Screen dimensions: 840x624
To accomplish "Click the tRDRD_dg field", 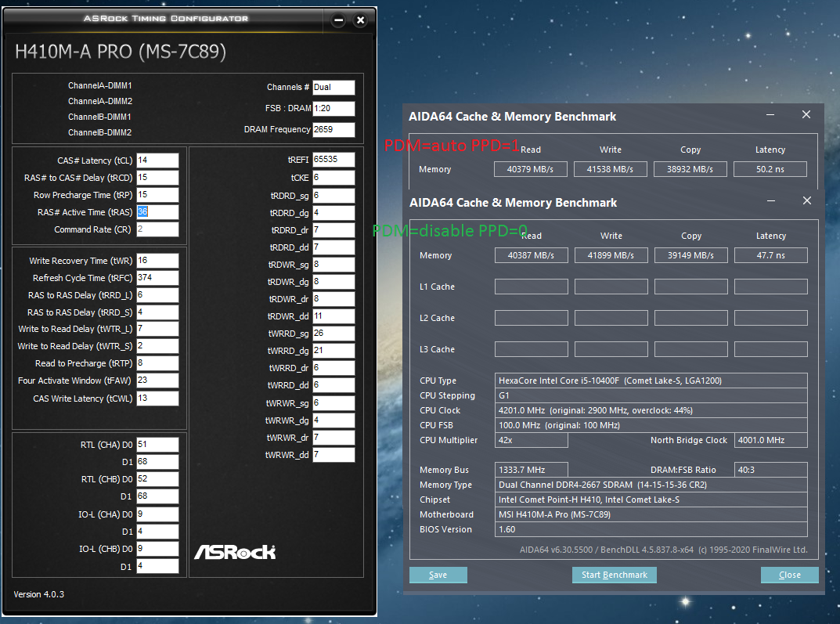I will click(x=333, y=213).
